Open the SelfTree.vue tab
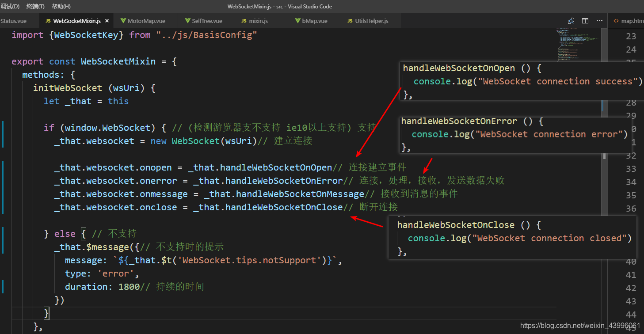644x334 pixels. tap(207, 21)
